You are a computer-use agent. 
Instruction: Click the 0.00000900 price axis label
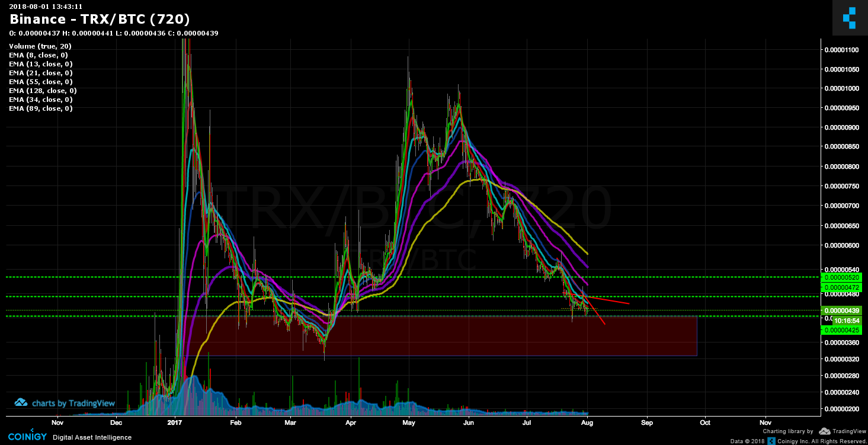[x=841, y=128]
